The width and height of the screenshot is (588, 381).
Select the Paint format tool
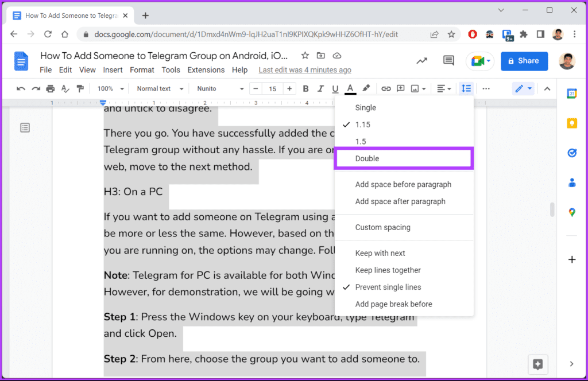(80, 89)
